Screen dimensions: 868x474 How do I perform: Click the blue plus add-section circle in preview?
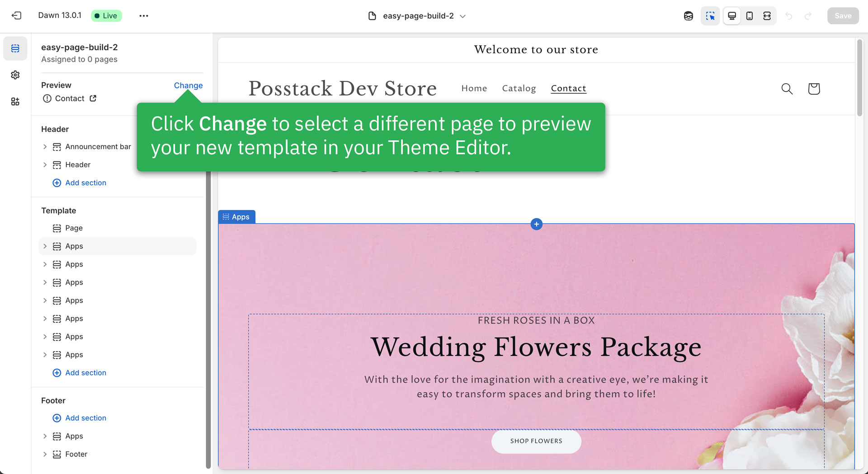pyautogui.click(x=537, y=224)
